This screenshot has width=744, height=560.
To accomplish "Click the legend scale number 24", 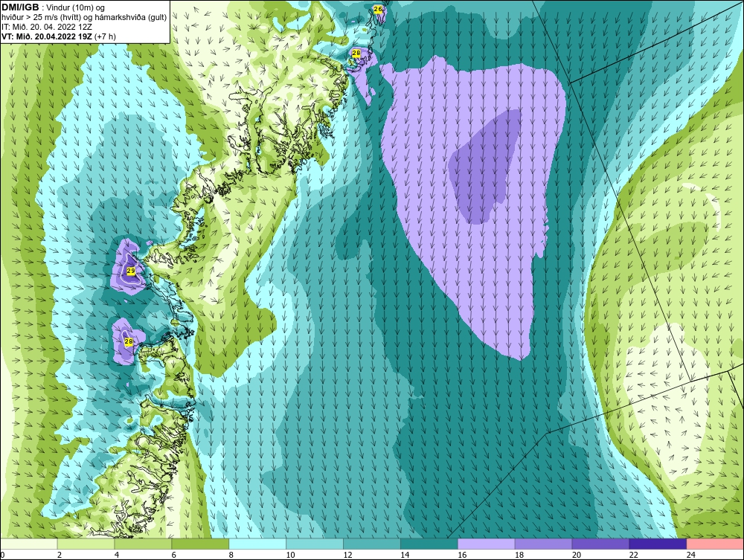I will click(691, 555).
